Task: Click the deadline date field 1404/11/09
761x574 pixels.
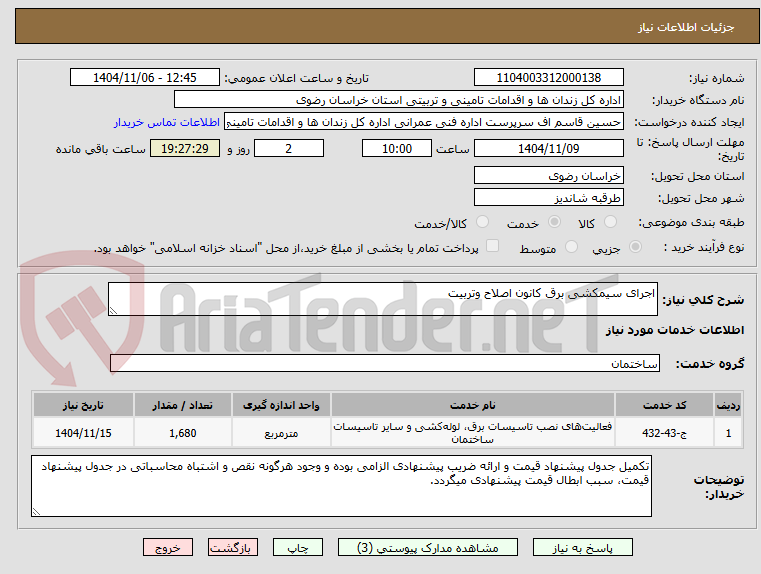Action: [x=549, y=148]
